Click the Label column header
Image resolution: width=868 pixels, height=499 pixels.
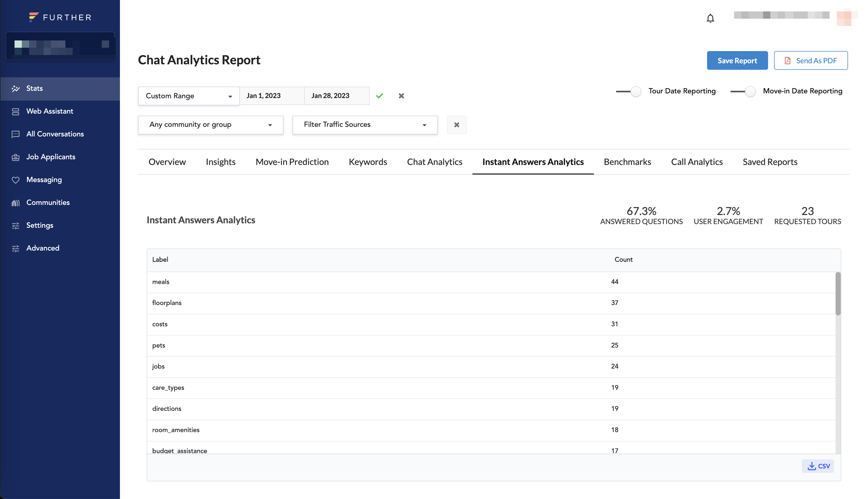[x=160, y=260]
